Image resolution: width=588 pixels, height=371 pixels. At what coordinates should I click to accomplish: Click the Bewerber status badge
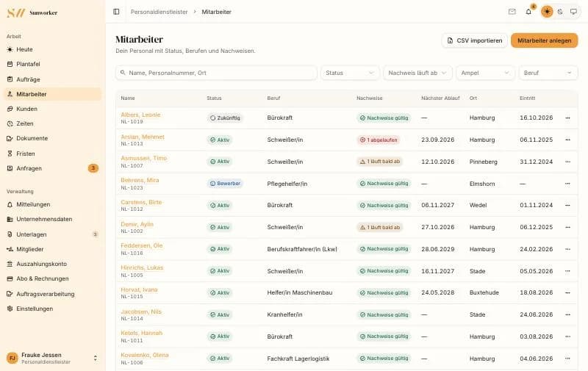point(225,184)
